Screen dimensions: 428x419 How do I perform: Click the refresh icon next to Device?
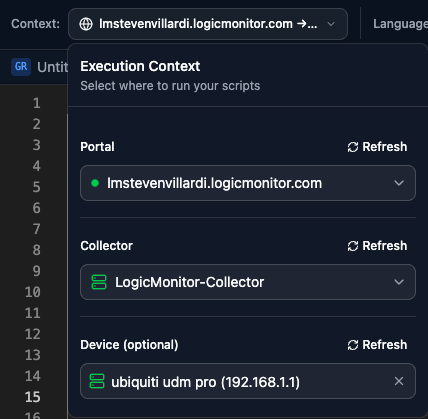click(x=353, y=345)
